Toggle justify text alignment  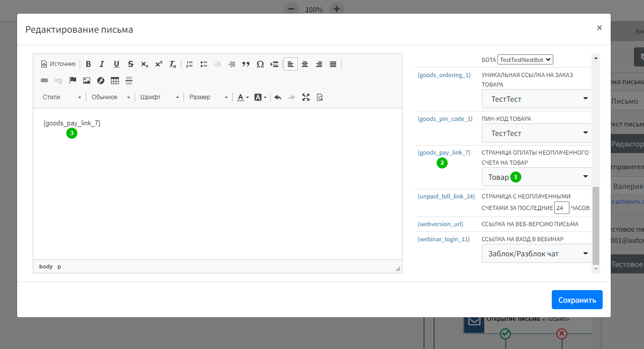tap(333, 64)
